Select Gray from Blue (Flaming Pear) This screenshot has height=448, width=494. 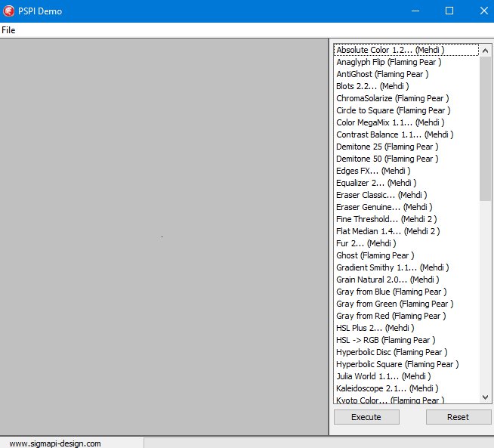coord(406,292)
